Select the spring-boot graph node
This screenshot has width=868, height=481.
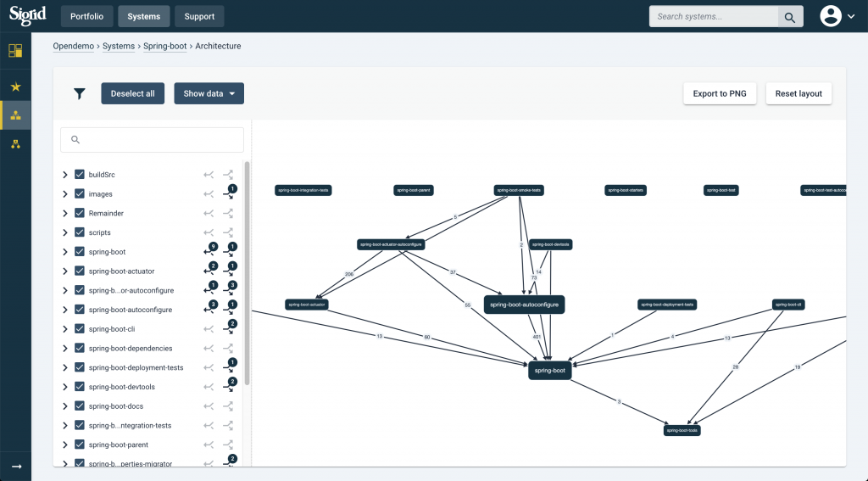[x=549, y=370]
